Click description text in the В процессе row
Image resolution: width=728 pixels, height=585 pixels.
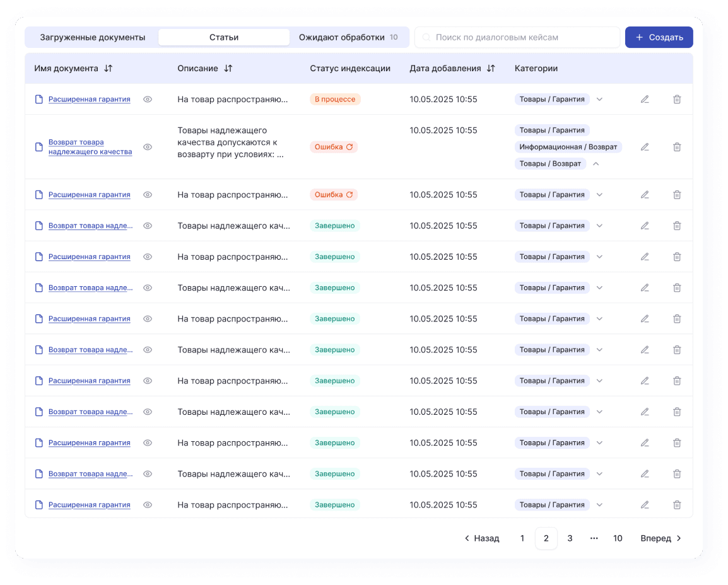(x=233, y=99)
